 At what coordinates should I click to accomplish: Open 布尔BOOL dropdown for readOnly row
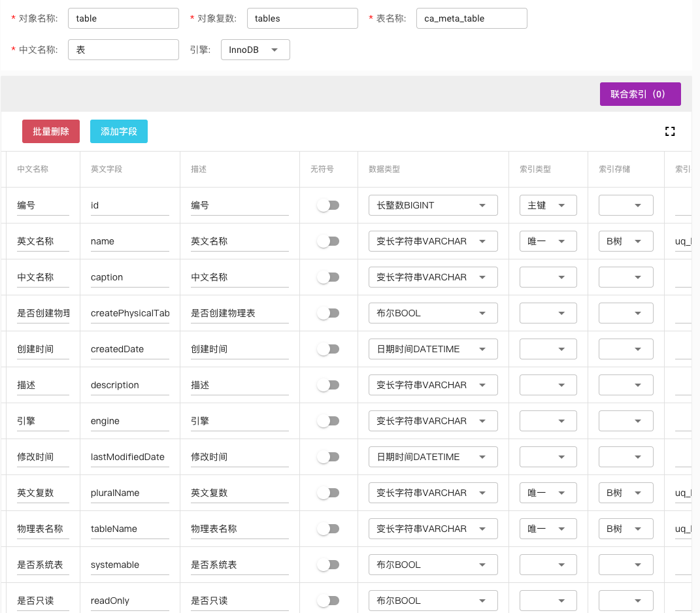click(x=433, y=601)
